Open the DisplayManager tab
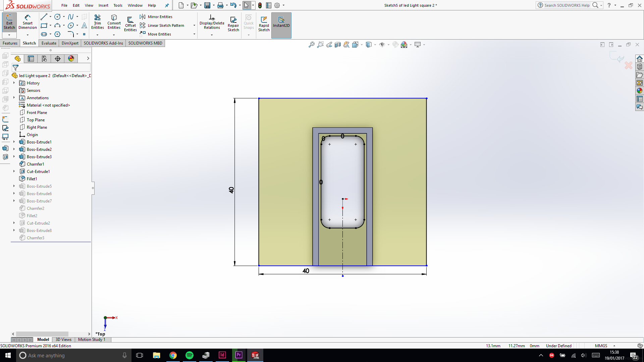The image size is (644, 362). (x=71, y=59)
